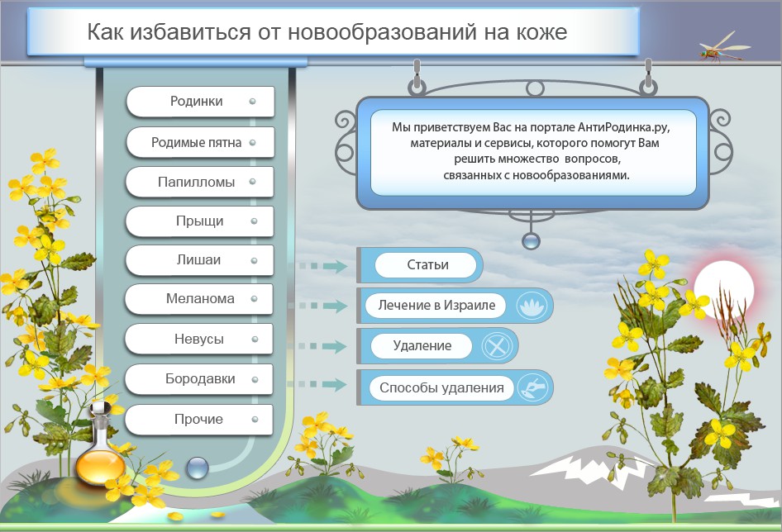Open the Прочие category
Screen dimensions: 782x532
point(199,420)
